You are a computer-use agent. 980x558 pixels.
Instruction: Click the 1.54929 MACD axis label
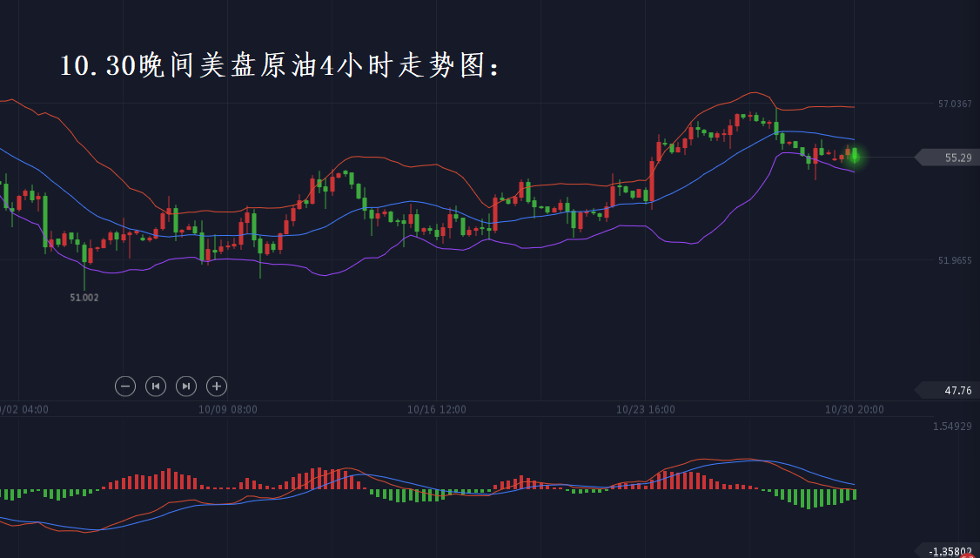(x=952, y=427)
